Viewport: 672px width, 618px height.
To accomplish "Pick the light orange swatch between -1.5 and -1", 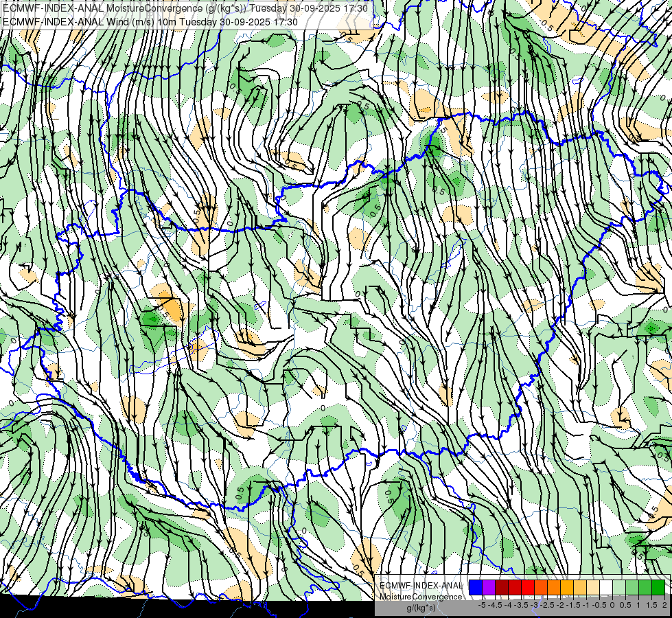I will (580, 587).
